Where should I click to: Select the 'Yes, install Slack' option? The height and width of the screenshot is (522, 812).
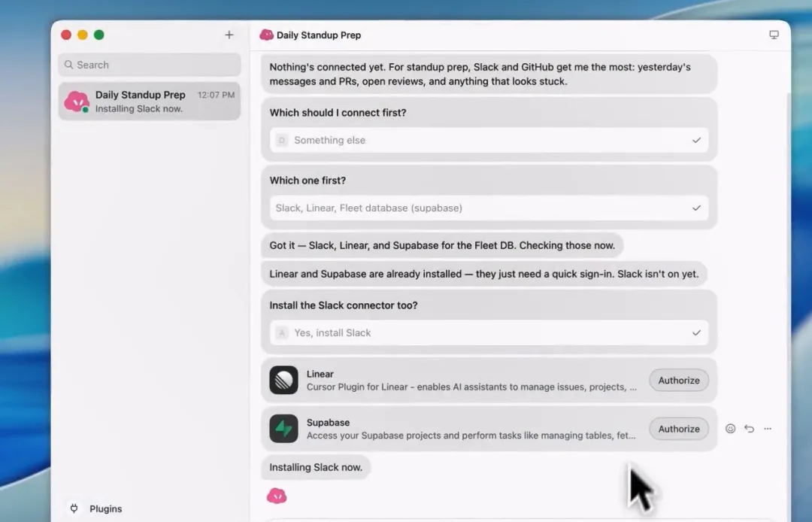(489, 333)
